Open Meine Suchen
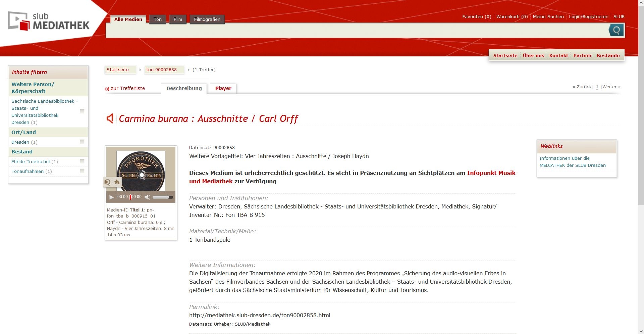 (x=548, y=16)
